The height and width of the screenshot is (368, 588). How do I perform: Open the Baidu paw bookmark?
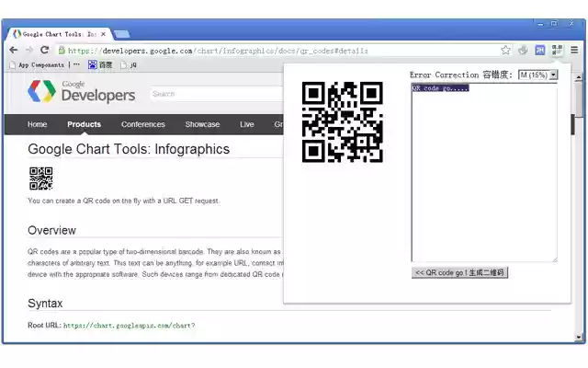pyautogui.click(x=100, y=65)
